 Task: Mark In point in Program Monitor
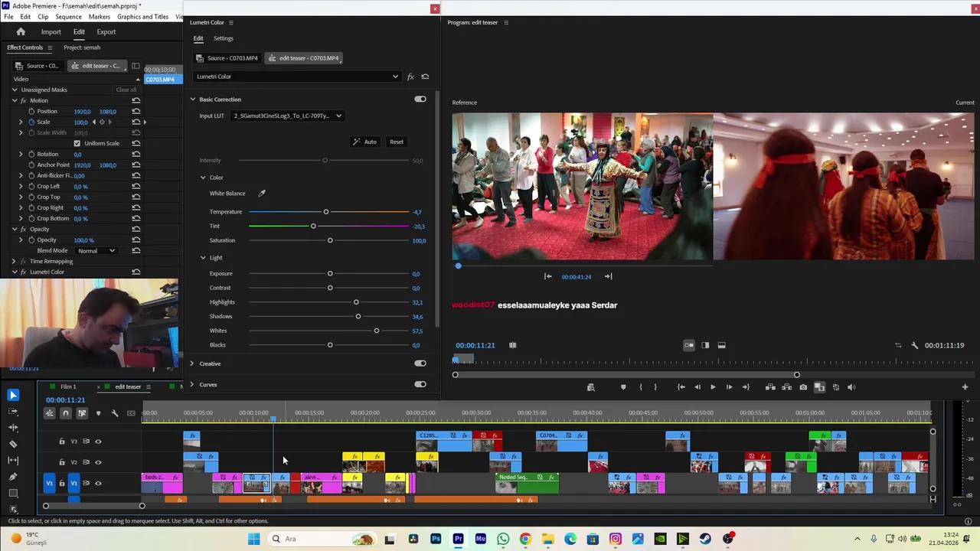641,387
